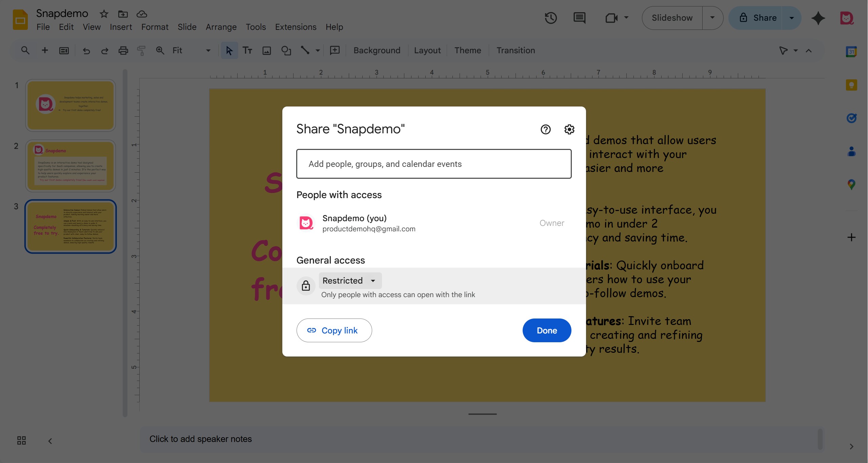Print the presentation

click(x=123, y=51)
